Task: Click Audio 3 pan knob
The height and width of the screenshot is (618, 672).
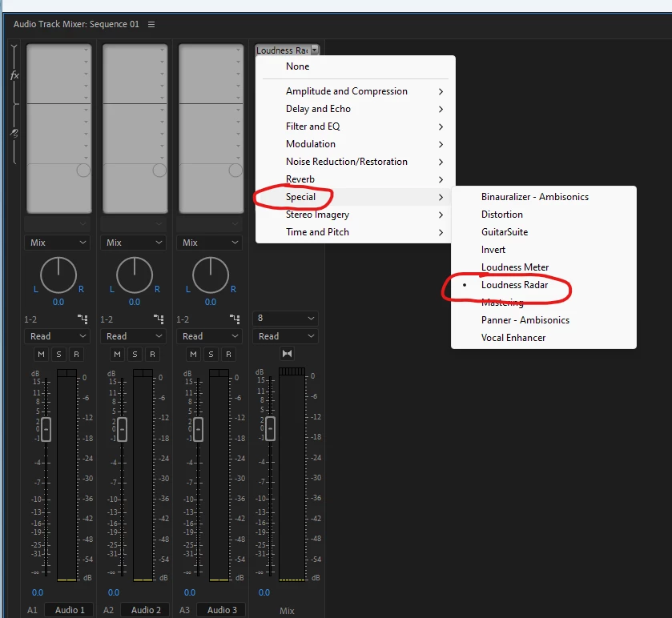Action: [211, 275]
